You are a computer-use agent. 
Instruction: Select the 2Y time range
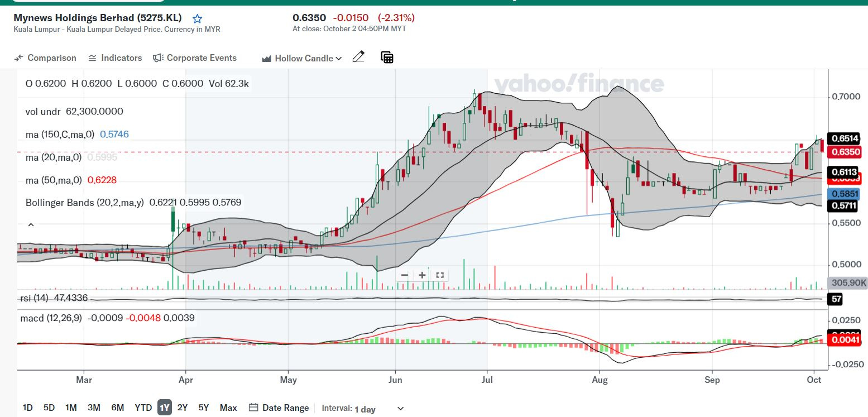tap(183, 408)
